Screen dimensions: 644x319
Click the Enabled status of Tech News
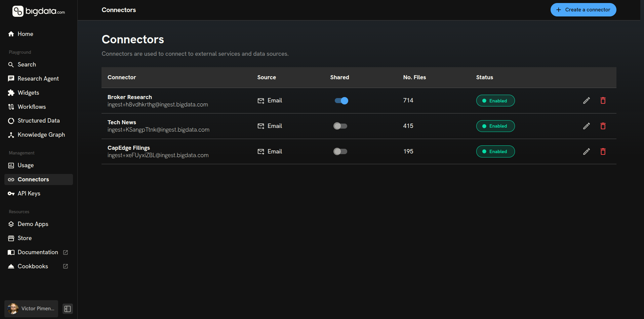[495, 126]
